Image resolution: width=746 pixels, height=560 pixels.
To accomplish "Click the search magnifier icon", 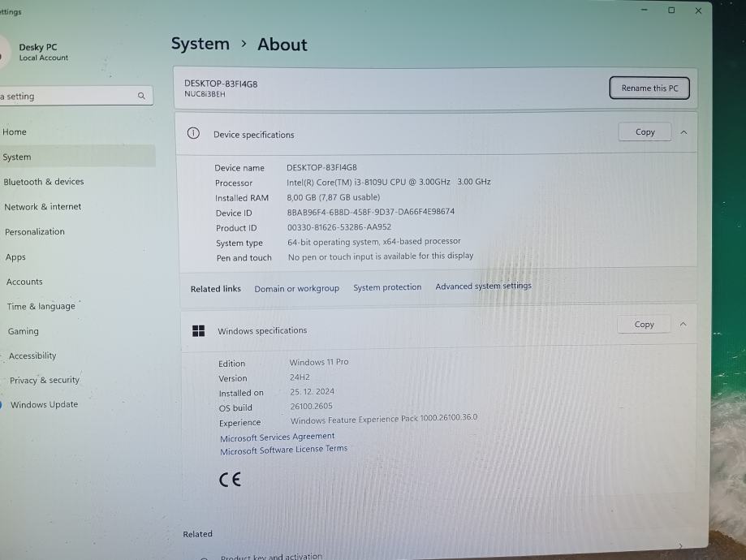I will point(141,96).
